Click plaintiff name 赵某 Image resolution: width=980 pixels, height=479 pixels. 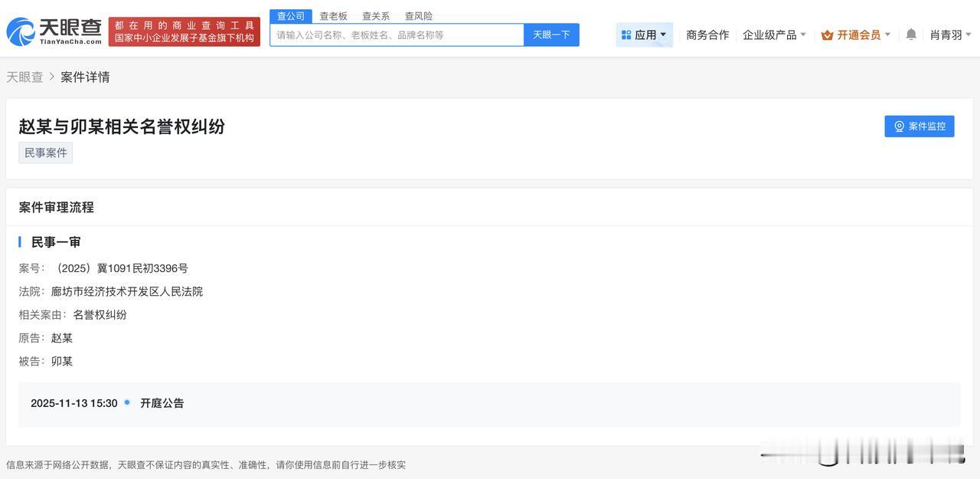(x=62, y=338)
